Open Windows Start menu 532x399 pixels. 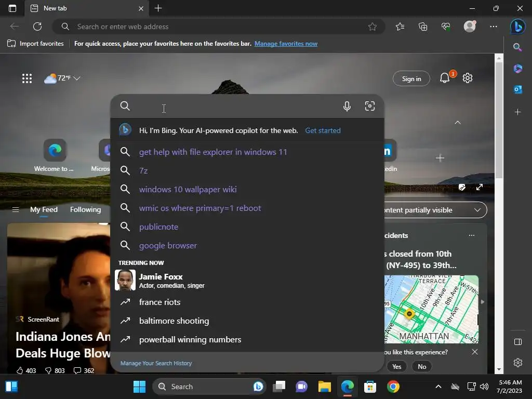(x=139, y=387)
